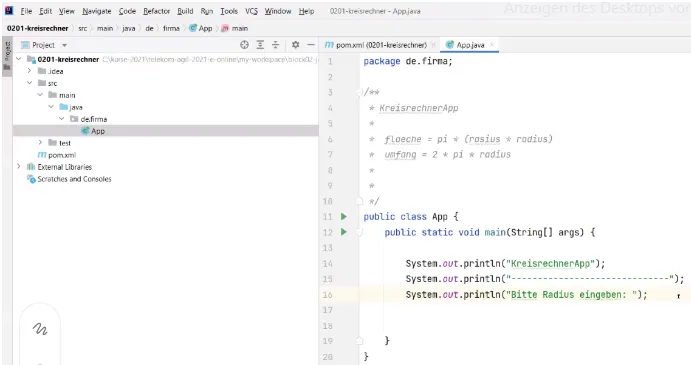Select the de.firma package row
The width and height of the screenshot is (691, 365).
166,119
